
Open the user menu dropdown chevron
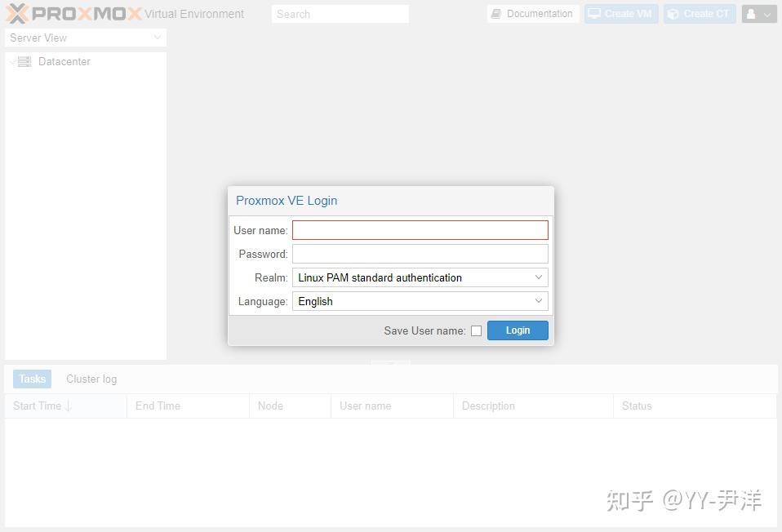point(767,15)
